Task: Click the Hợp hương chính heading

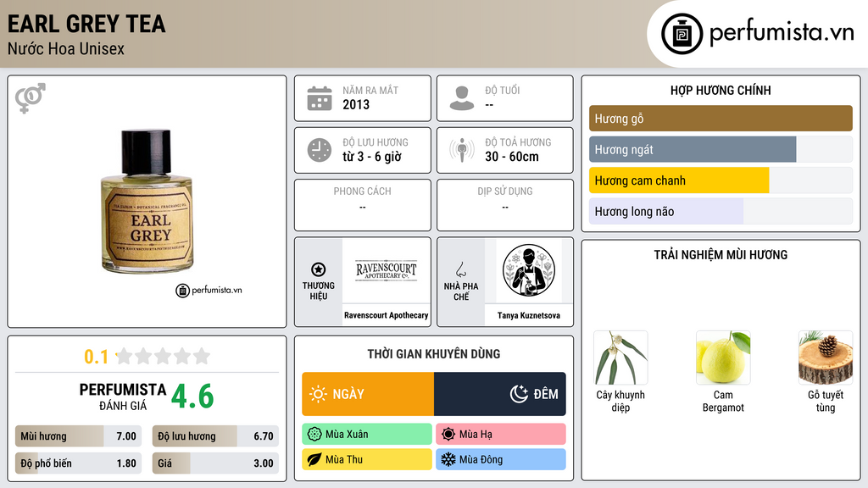Action: tap(721, 90)
